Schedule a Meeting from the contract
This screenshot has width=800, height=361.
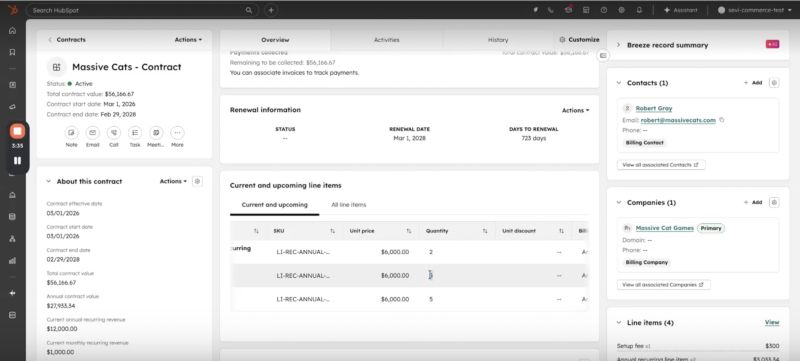[156, 137]
